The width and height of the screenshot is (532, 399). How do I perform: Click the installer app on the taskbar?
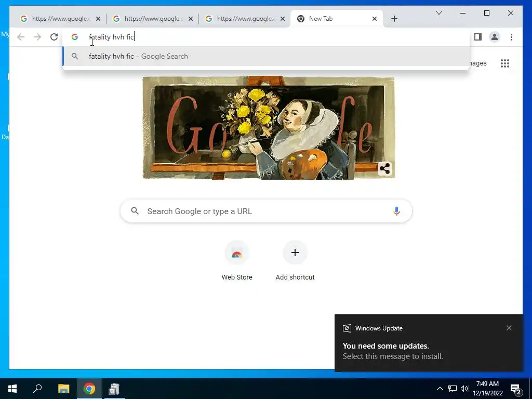(x=114, y=389)
